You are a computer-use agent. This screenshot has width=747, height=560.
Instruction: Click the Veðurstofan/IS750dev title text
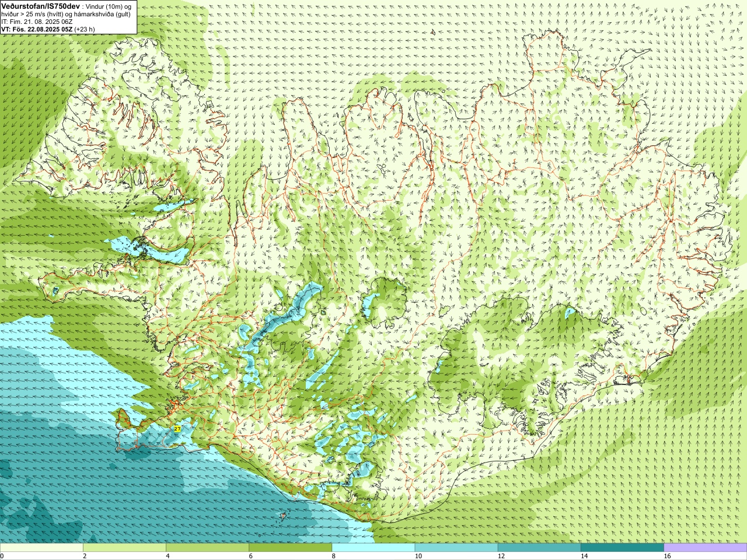(x=41, y=5)
